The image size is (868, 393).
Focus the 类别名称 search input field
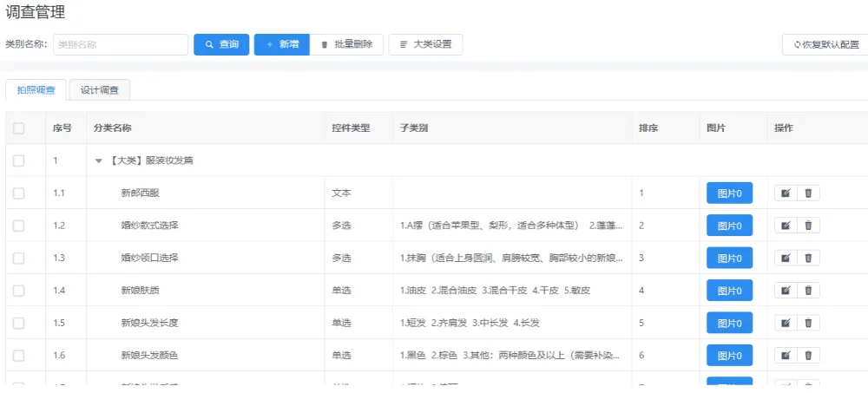tap(121, 44)
